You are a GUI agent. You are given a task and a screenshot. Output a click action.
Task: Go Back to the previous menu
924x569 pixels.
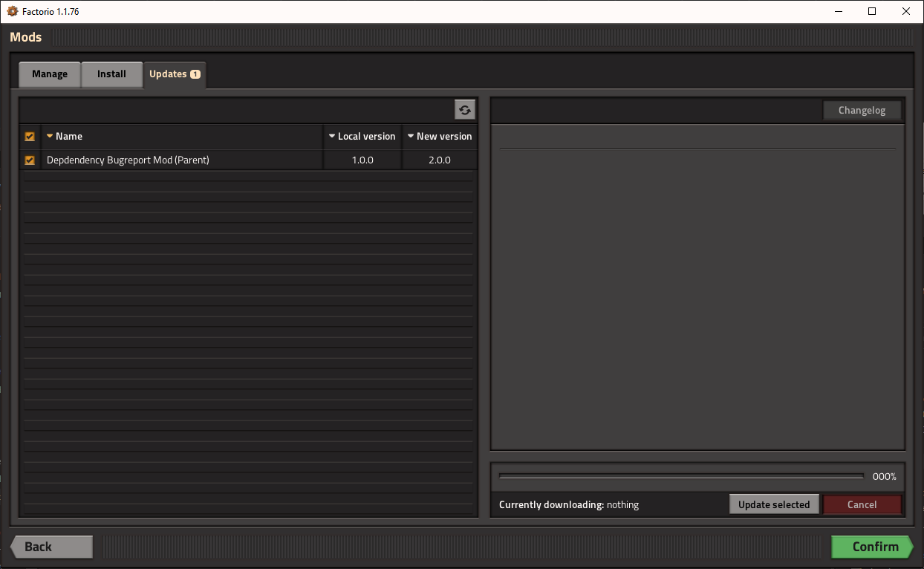[51, 547]
